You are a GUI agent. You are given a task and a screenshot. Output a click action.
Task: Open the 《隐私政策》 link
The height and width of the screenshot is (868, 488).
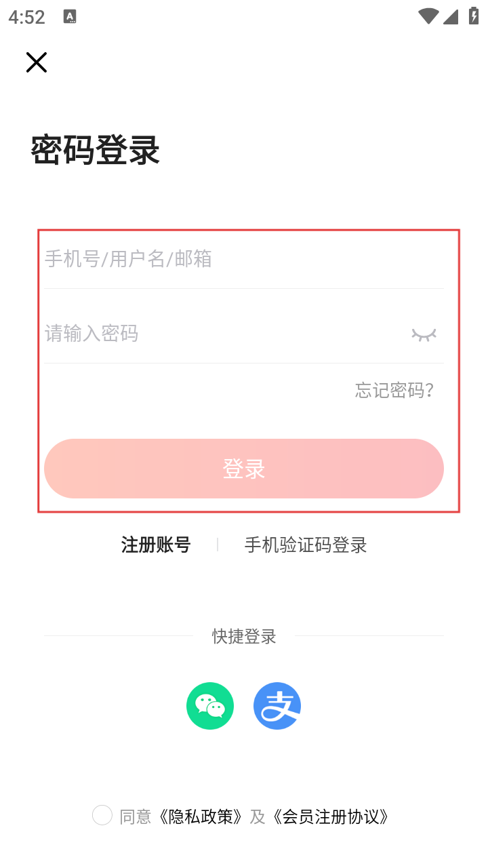[x=201, y=816]
